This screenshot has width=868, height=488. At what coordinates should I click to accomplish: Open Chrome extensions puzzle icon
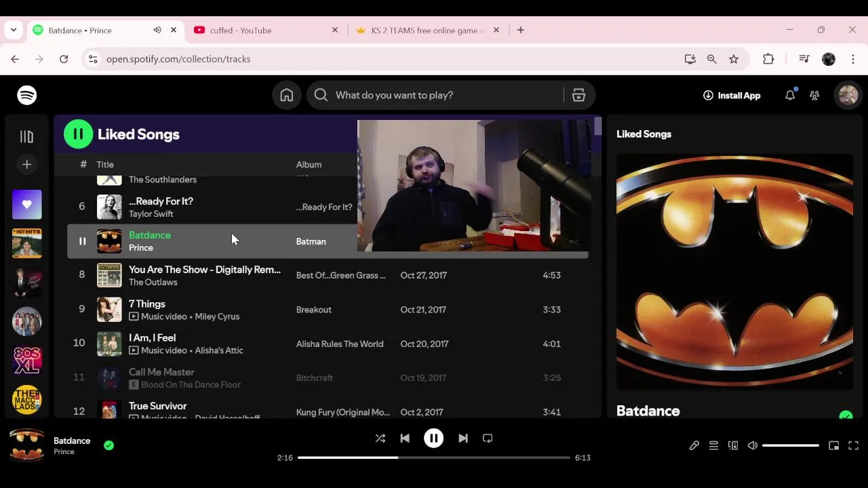click(768, 59)
